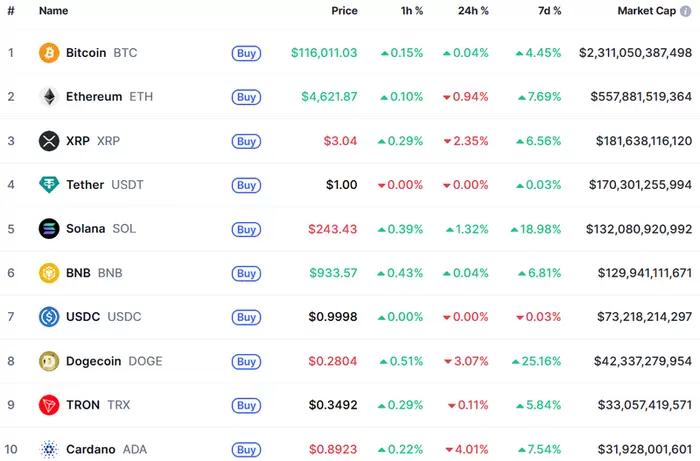Viewport: 700px width, 461px height.
Task: Click the Dogecoin logo icon
Action: [49, 361]
